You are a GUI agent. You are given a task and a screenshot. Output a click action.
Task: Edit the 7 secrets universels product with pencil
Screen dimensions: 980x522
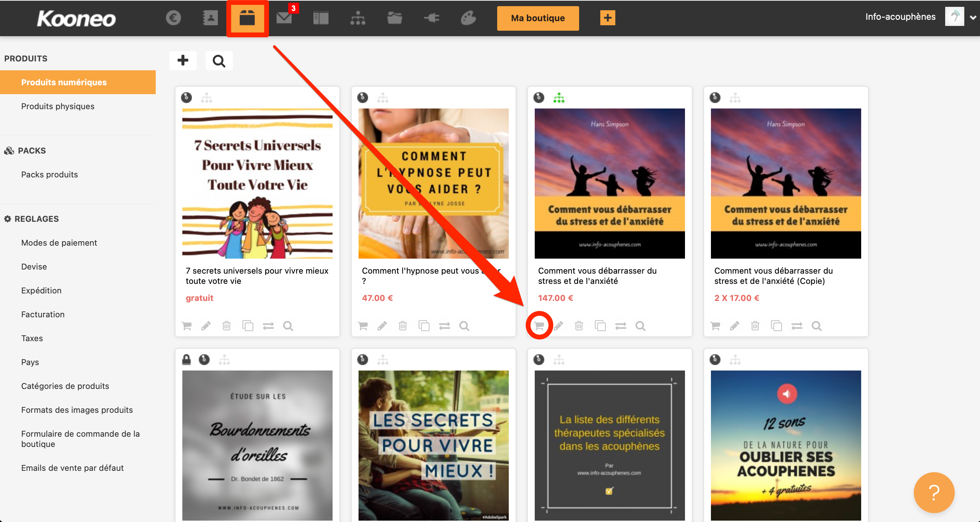click(206, 326)
